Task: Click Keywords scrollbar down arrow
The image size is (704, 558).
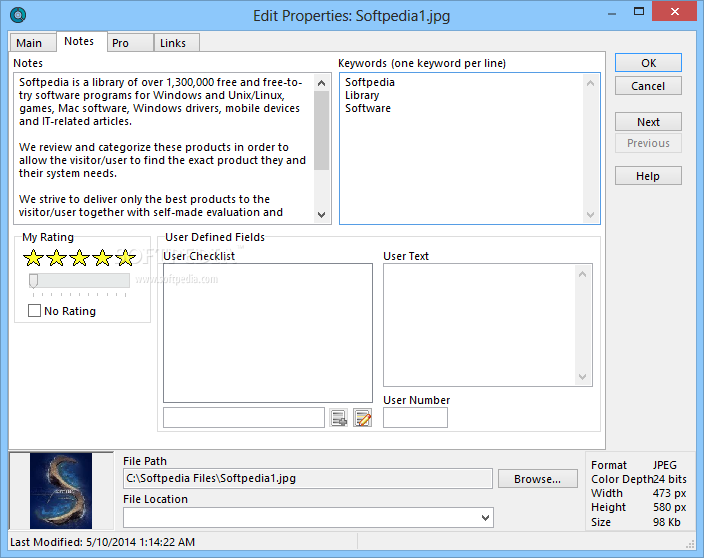Action: coord(590,215)
